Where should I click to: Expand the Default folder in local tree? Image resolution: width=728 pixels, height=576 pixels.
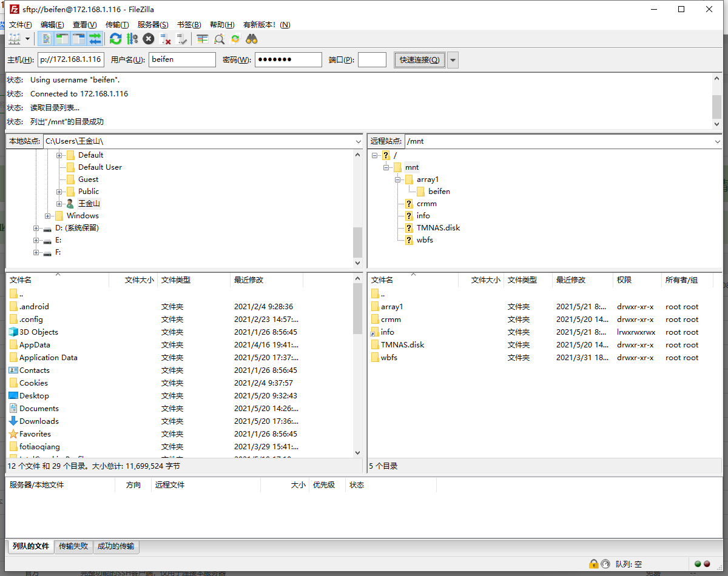click(x=59, y=155)
